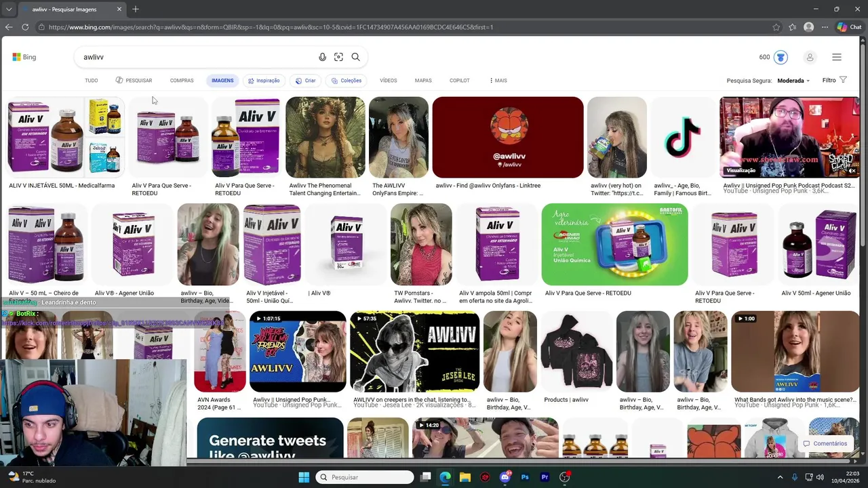Open visual search camera icon
Viewport: 868px width, 488px height.
(338, 57)
